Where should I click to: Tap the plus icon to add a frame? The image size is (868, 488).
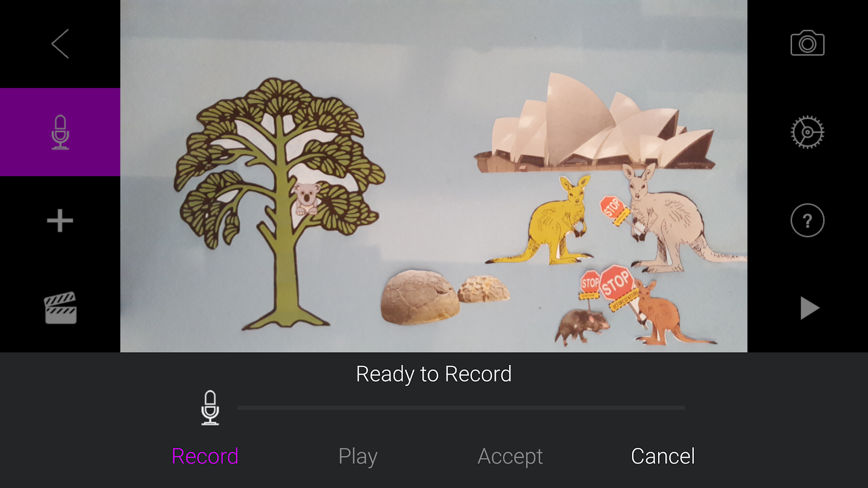60,221
